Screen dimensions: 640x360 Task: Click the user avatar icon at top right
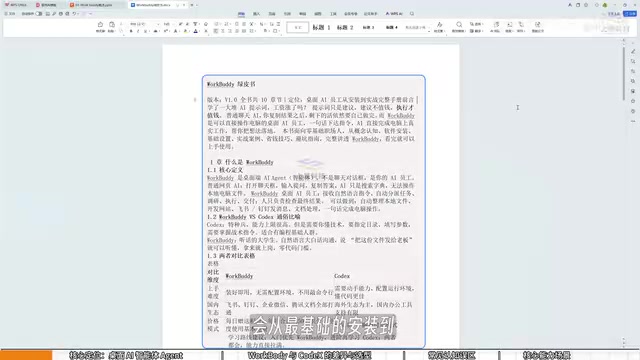click(605, 5)
